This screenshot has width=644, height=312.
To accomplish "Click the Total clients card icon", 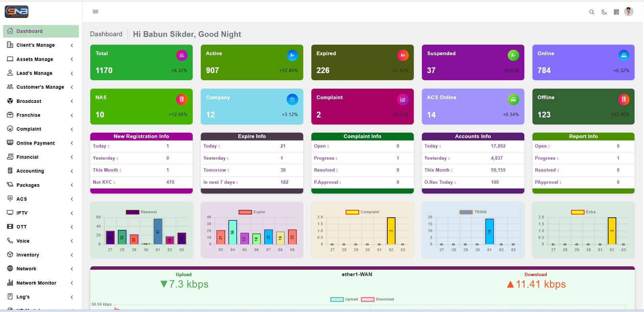I will click(182, 55).
